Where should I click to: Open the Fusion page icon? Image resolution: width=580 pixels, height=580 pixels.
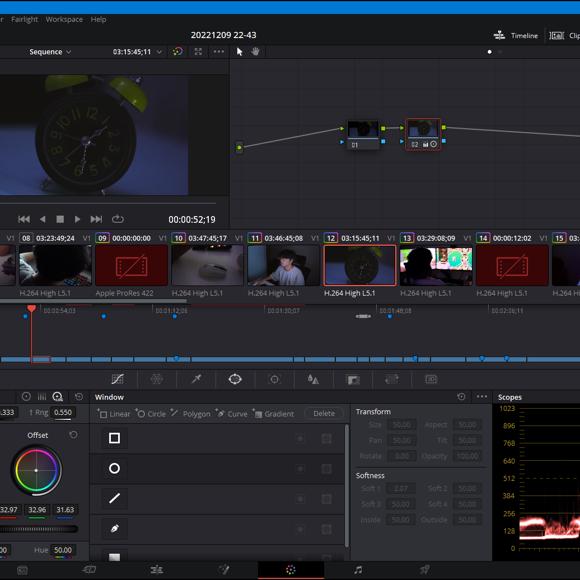click(224, 570)
